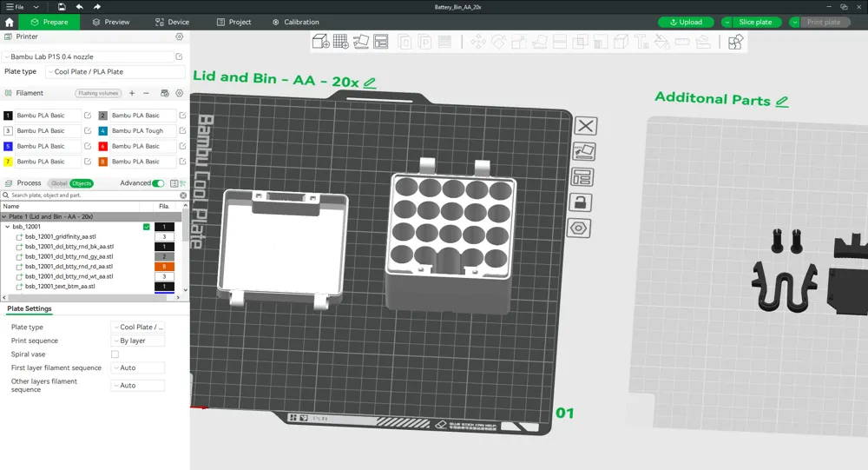Open the Assembly view icon in toolbar

[x=735, y=42]
